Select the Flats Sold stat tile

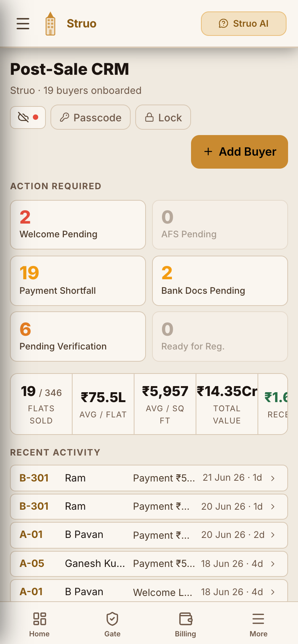click(x=41, y=404)
